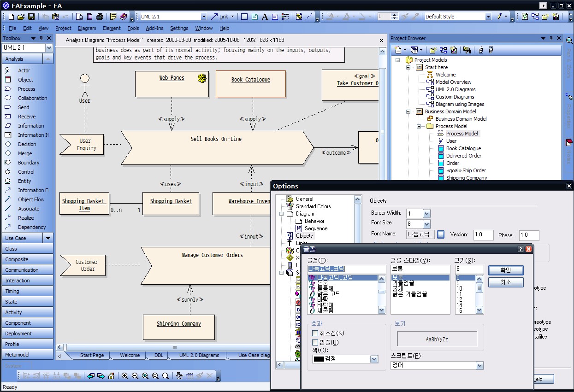Enable the 취소선(K) strikethrough checkbox
Viewport: 574px width, 392px height.
click(315, 333)
